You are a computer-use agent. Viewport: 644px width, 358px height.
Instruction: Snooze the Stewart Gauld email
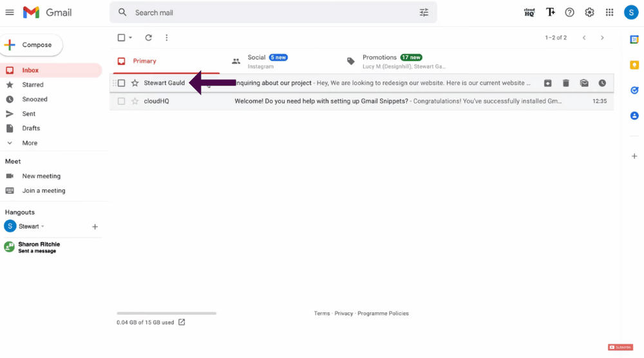pos(602,83)
